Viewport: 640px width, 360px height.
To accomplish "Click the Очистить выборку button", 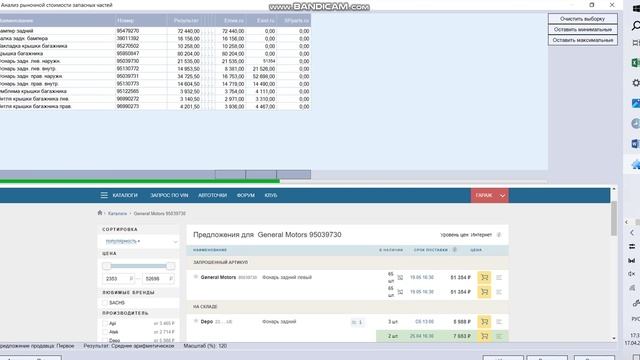I will 582,19.
